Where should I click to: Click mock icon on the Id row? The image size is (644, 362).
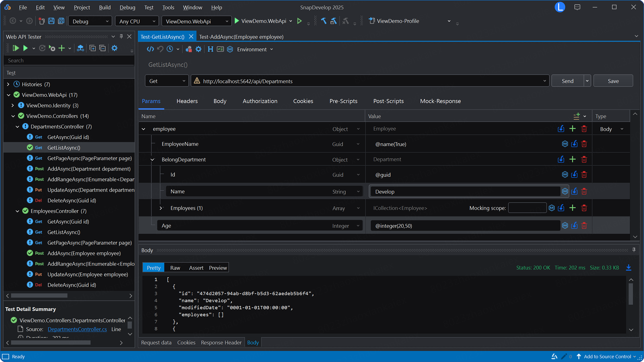[565, 174]
